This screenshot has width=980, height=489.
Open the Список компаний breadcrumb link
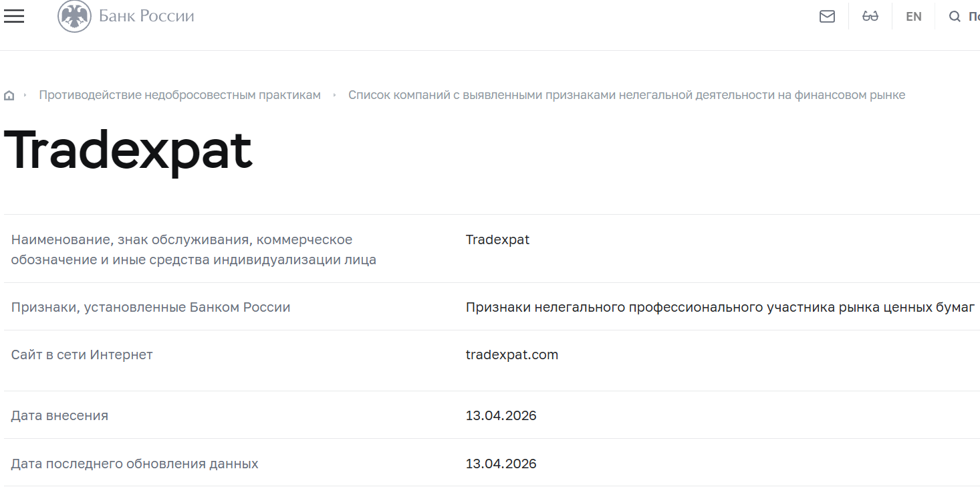(627, 94)
